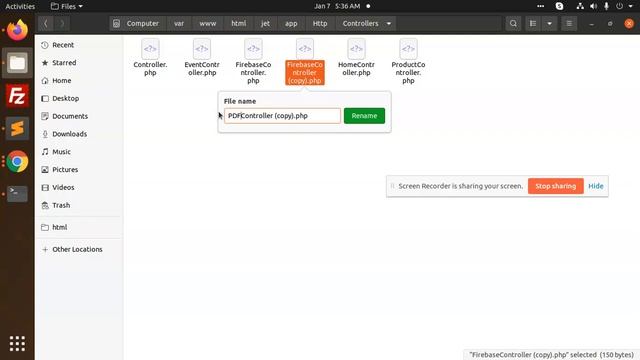Open Controllers path dropdown arrow

389,24
